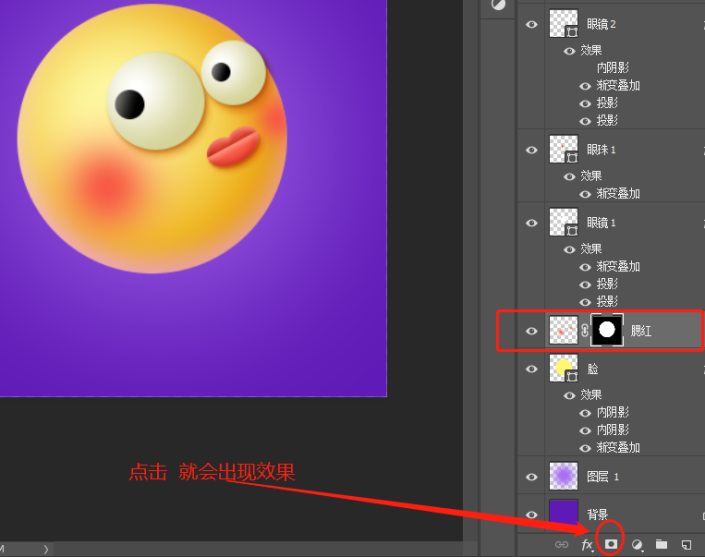This screenshot has height=557, width=705.
Task: Toggle visibility of the 背景 layer
Action: [532, 514]
